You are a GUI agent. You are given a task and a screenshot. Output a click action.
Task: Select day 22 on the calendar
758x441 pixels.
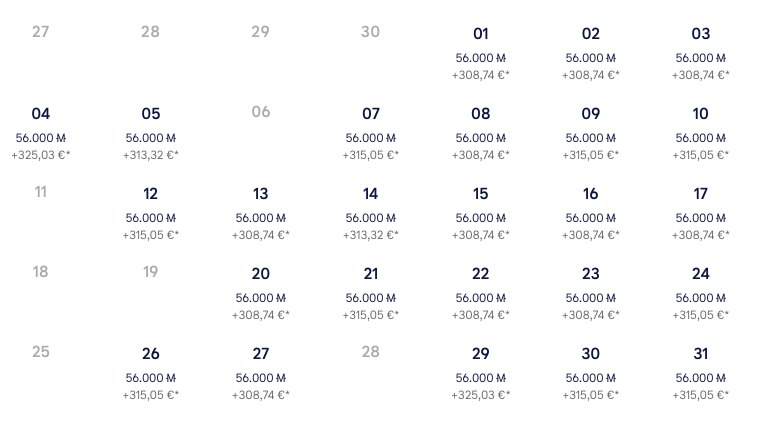481,293
